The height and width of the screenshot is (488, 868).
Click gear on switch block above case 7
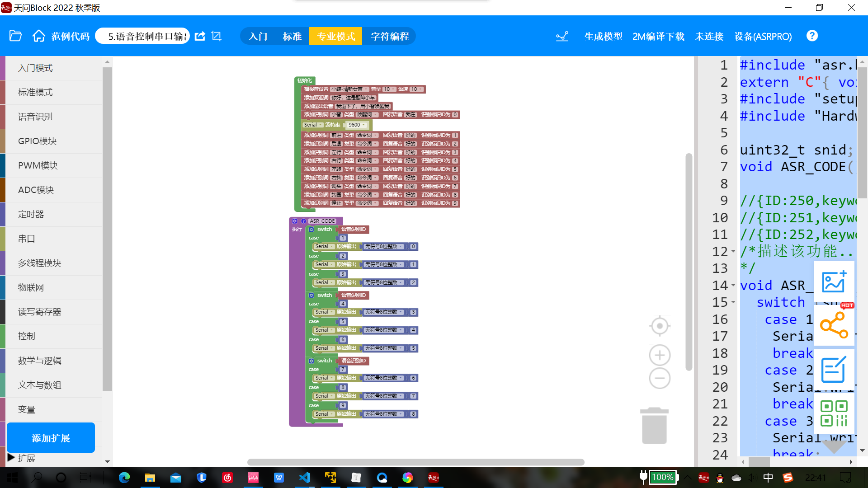pyautogui.click(x=311, y=361)
